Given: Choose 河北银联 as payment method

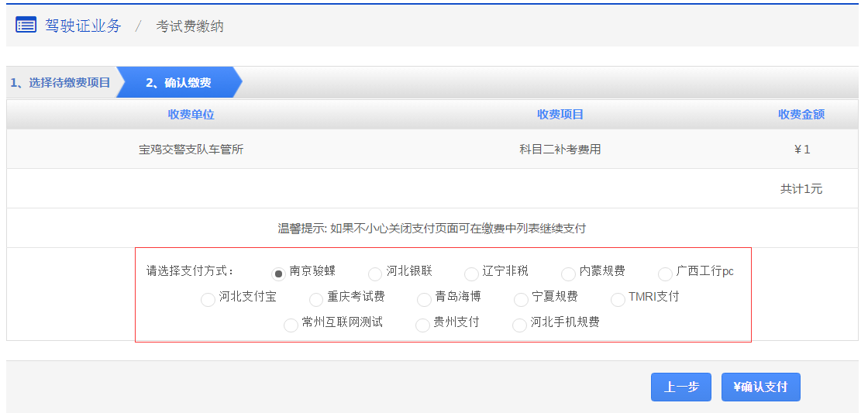Looking at the screenshot, I should click(x=375, y=274).
